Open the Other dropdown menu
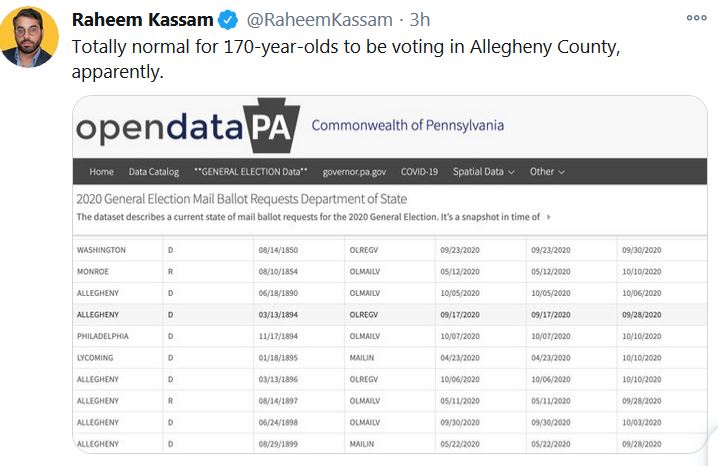Image resolution: width=718 pixels, height=466 pixels. 547,171
